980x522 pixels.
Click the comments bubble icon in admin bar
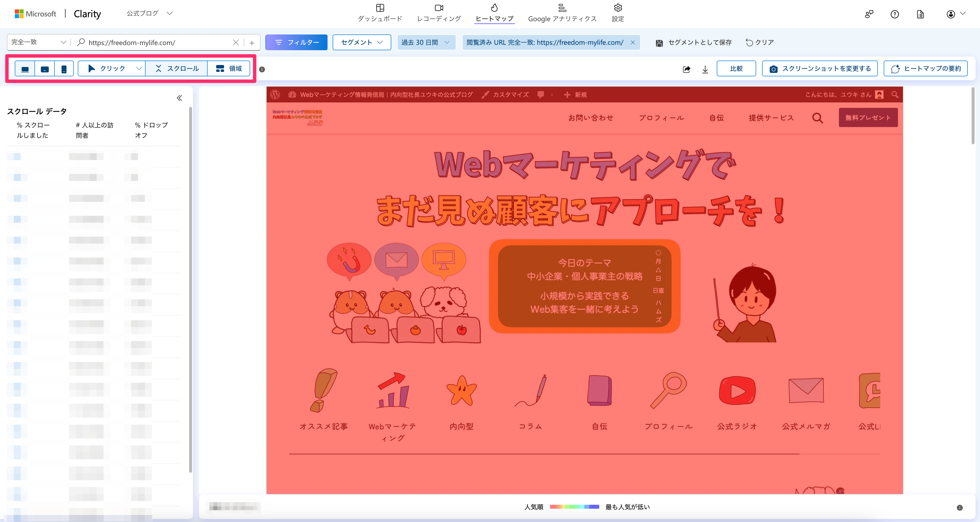540,94
